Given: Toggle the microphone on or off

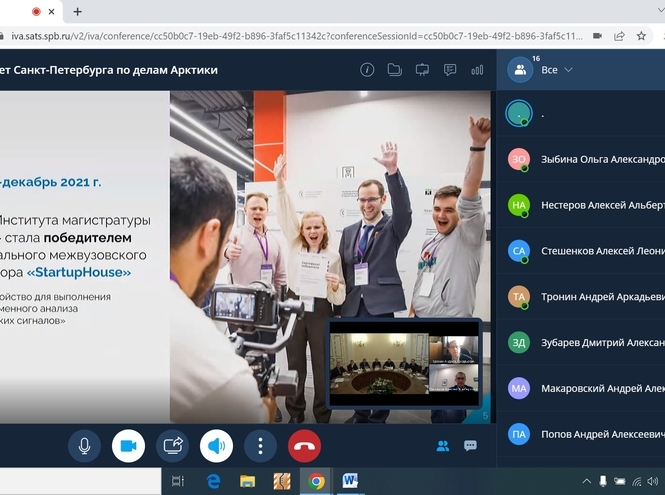Looking at the screenshot, I should click(x=84, y=446).
